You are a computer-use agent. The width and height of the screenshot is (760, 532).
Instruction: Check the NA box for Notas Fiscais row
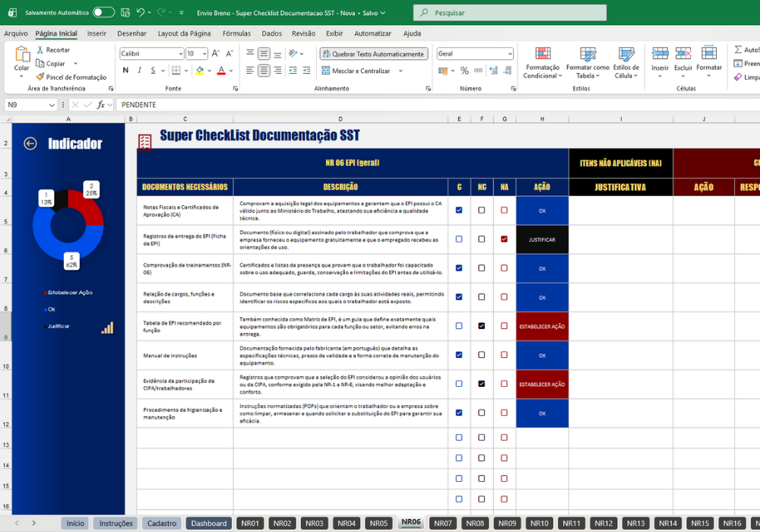pyautogui.click(x=504, y=211)
